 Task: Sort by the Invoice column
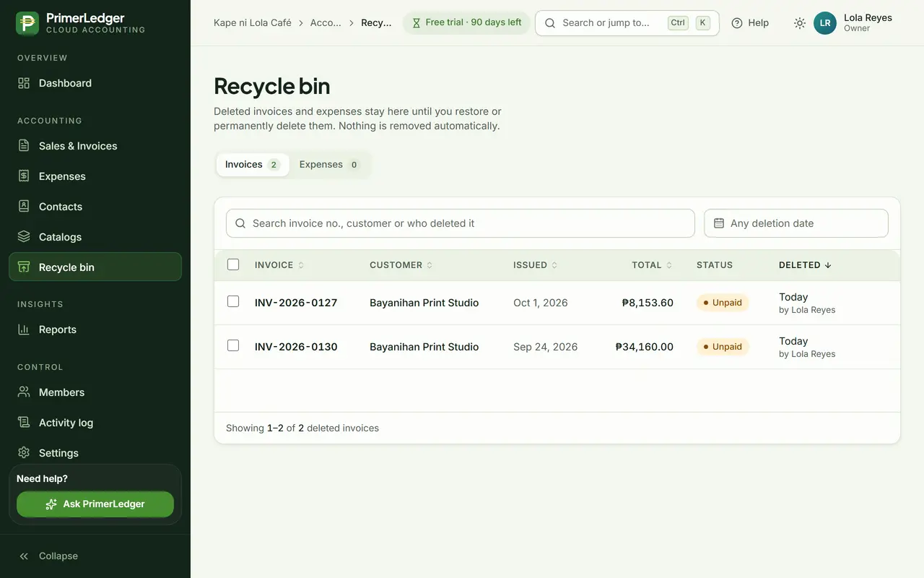tap(279, 265)
